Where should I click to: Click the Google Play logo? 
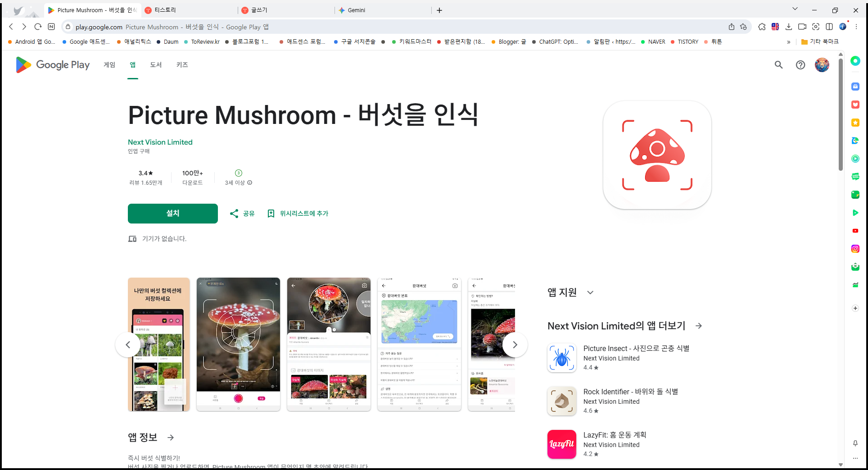pos(52,65)
